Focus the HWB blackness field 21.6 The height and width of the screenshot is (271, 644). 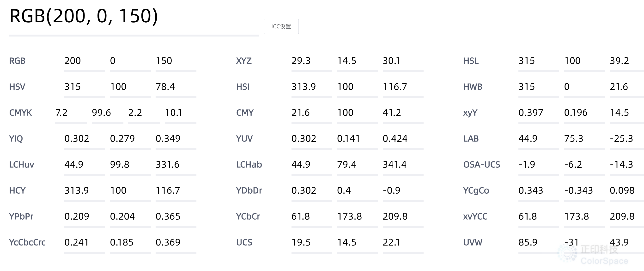point(627,88)
